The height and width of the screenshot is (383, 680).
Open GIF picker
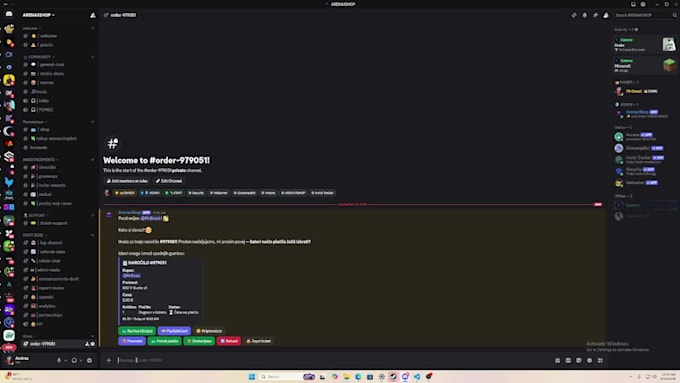568,360
